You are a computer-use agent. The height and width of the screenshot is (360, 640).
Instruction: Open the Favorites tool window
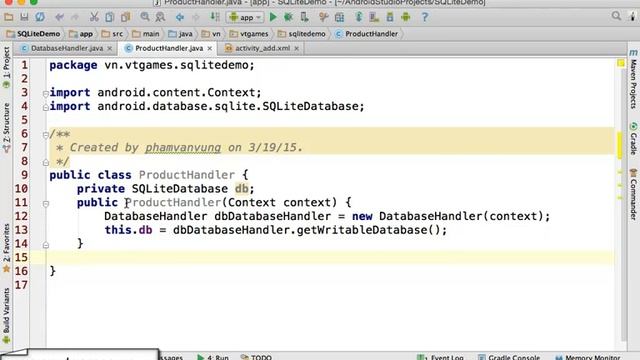(x=6, y=247)
